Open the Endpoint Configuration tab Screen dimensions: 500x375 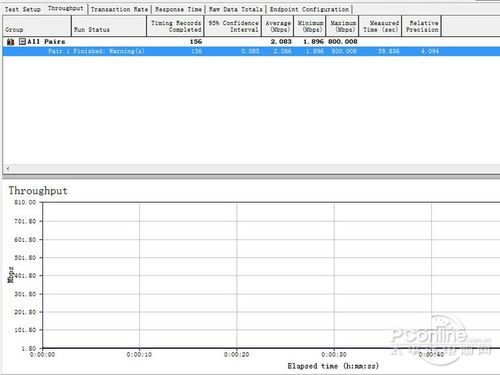pos(309,9)
